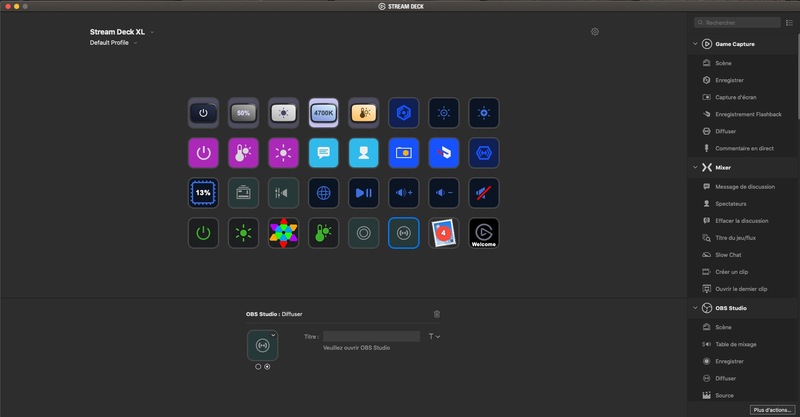This screenshot has height=417, width=800.
Task: Select the dark teal scene key in third row
Action: [243, 193]
